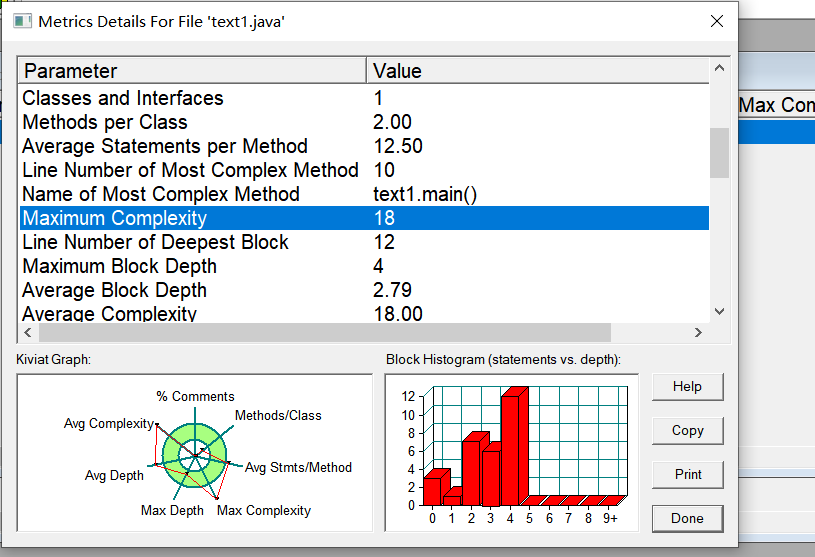The image size is (815, 557).
Task: Click the Metrics Details window title icon
Action: (x=22, y=21)
